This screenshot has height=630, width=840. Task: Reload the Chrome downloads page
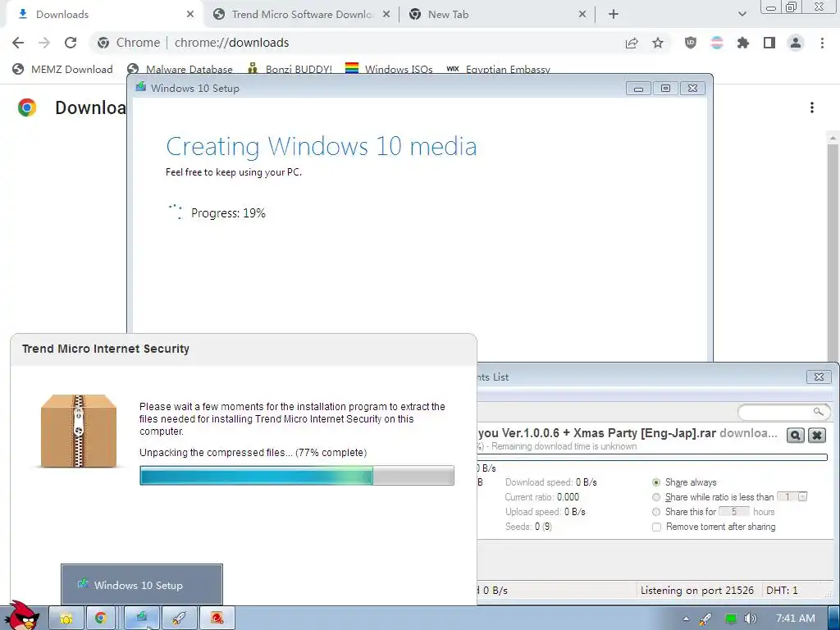[x=71, y=43]
